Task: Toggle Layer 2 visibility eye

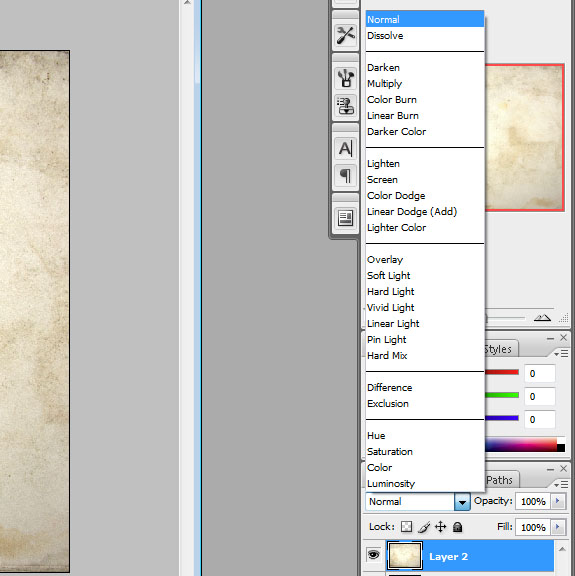Action: tap(374, 554)
